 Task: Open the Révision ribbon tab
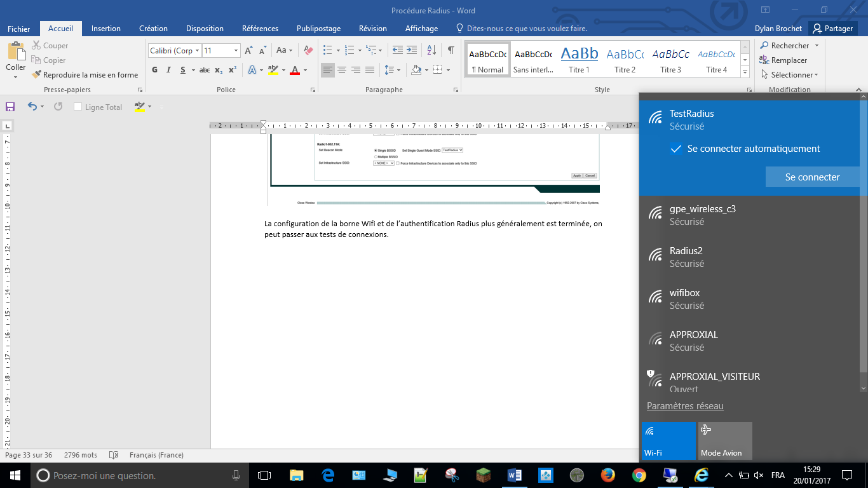click(372, 29)
